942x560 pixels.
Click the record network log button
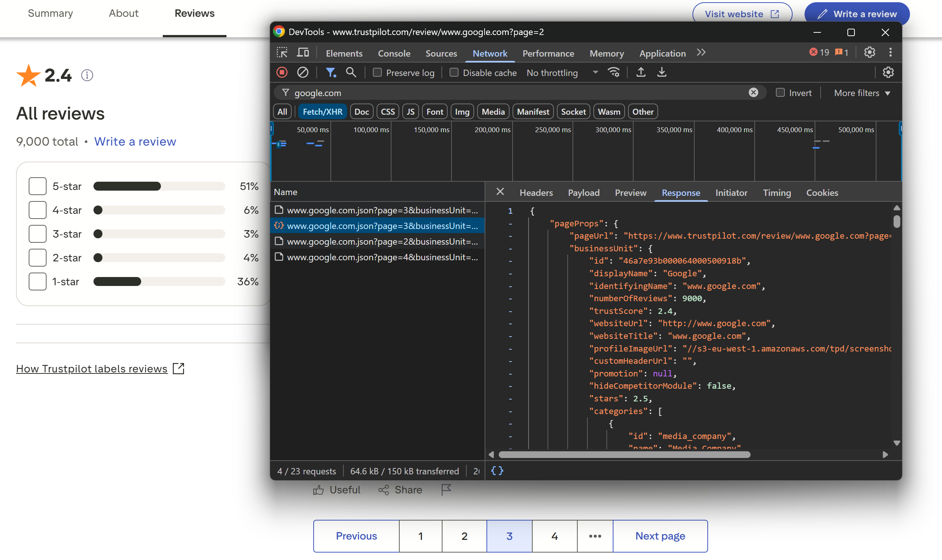[x=282, y=73]
